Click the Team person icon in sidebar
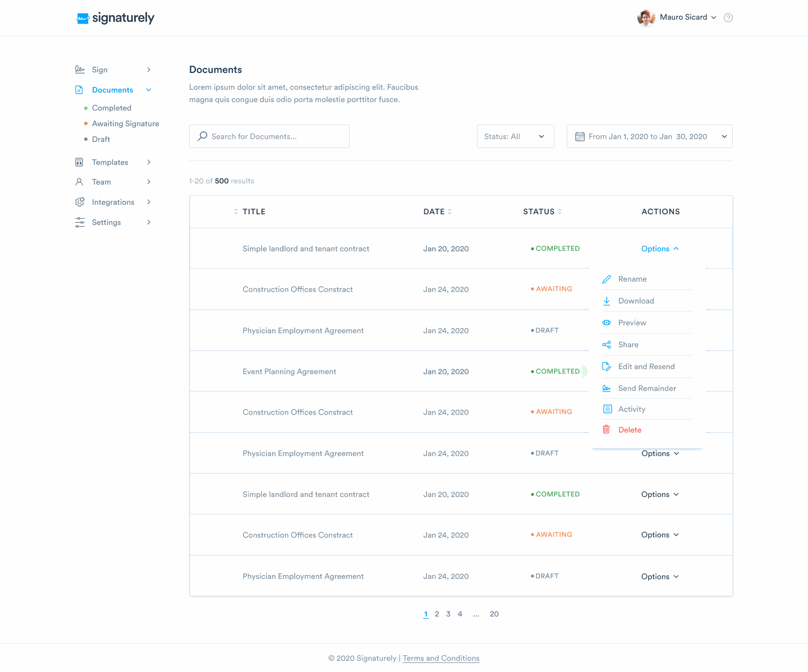Image resolution: width=808 pixels, height=672 pixels. (x=79, y=182)
